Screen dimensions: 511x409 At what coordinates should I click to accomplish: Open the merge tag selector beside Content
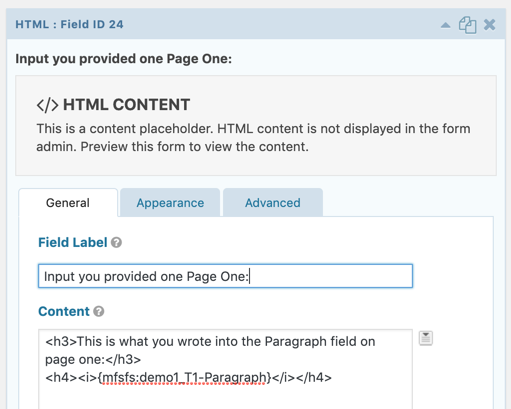[426, 338]
